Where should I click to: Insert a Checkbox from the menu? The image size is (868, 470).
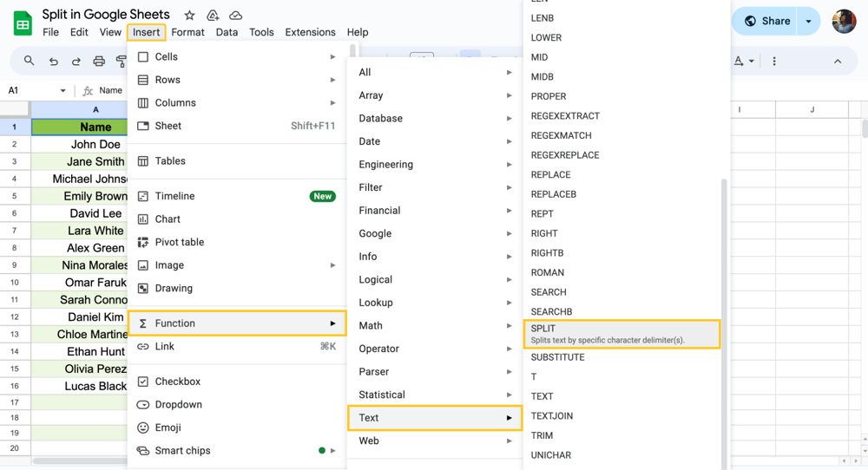177,382
